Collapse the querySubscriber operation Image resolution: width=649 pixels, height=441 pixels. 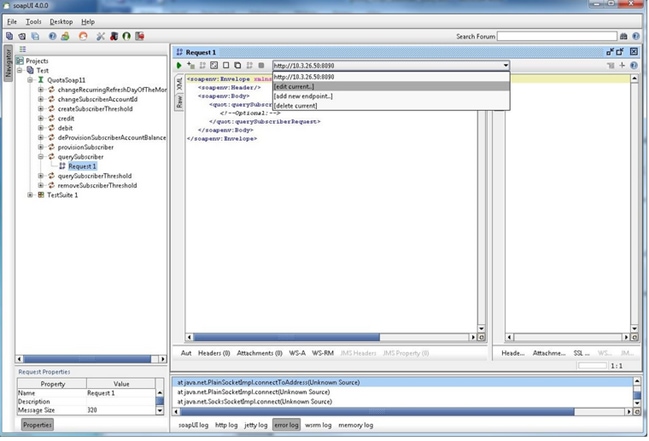tap(41, 157)
